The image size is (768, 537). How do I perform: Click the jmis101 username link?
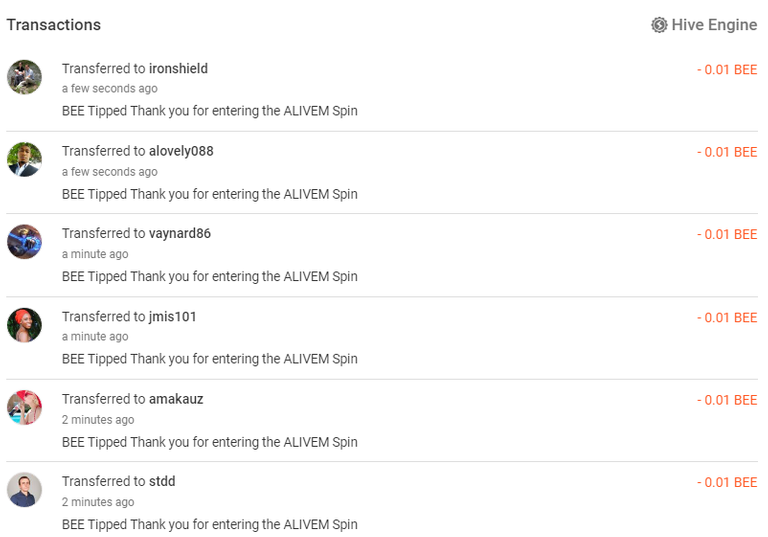tap(172, 317)
